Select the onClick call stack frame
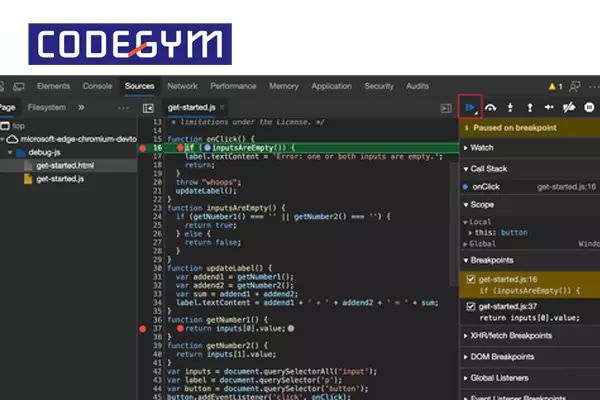This screenshot has width=600, height=400. click(486, 186)
